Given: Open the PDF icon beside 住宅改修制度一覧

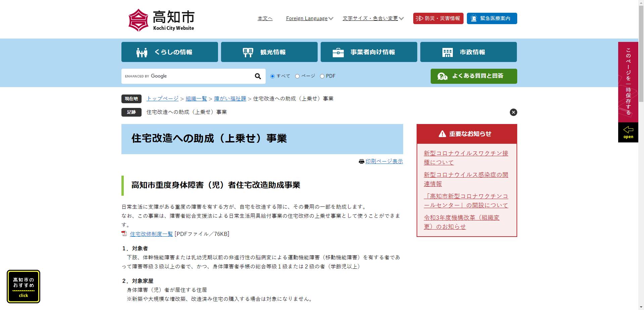Looking at the screenshot, I should coord(124,234).
